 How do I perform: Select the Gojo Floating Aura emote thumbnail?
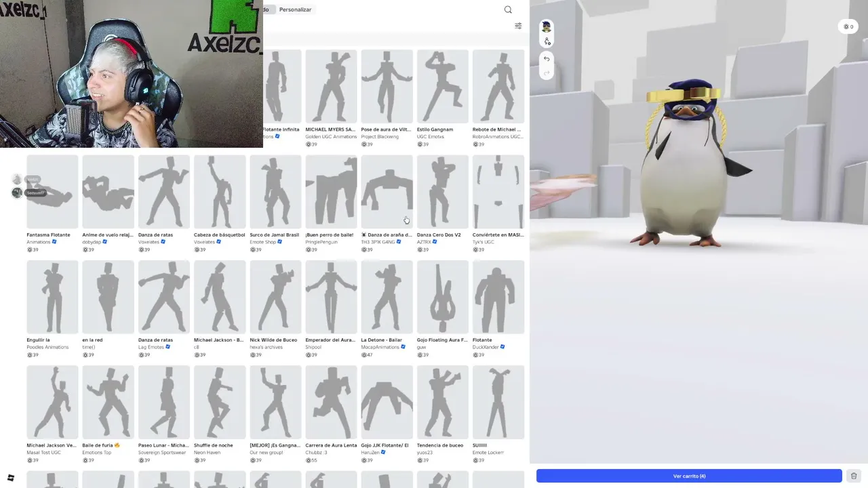[442, 297]
